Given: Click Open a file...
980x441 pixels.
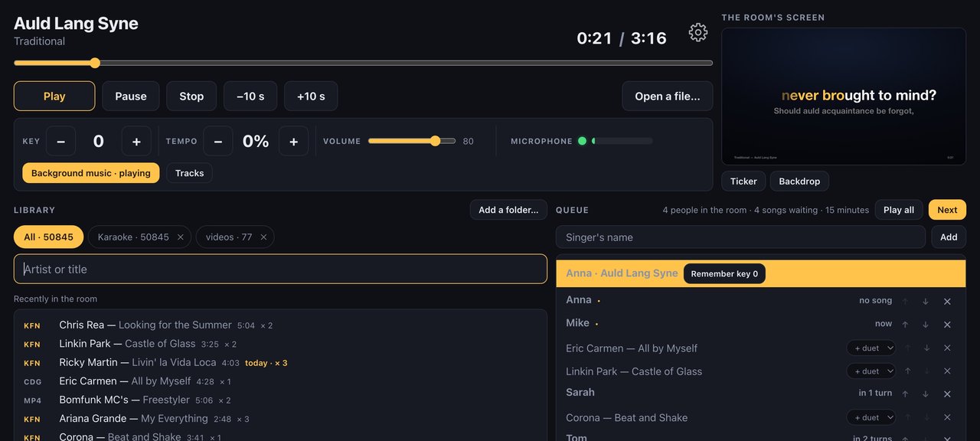Looking at the screenshot, I should pos(668,96).
